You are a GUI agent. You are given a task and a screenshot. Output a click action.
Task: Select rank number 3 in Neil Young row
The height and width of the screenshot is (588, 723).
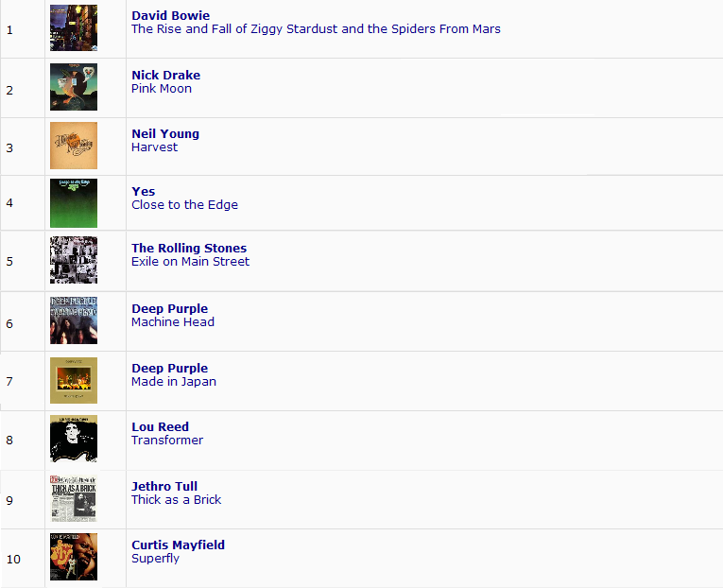point(9,148)
